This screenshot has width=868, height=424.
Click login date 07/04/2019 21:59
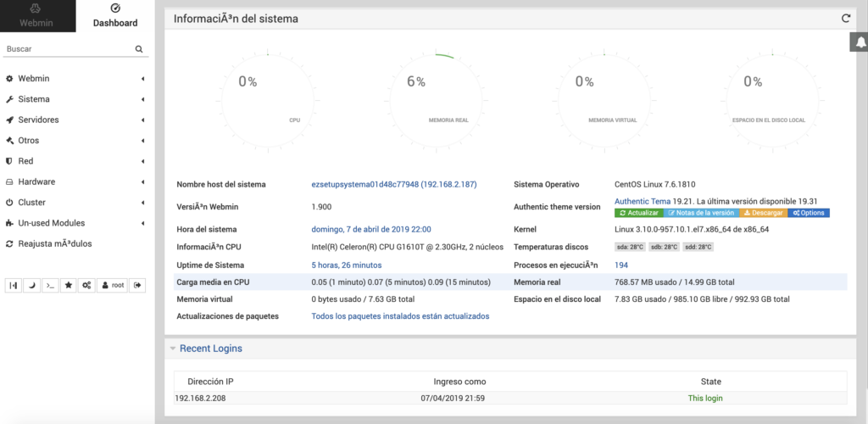453,398
